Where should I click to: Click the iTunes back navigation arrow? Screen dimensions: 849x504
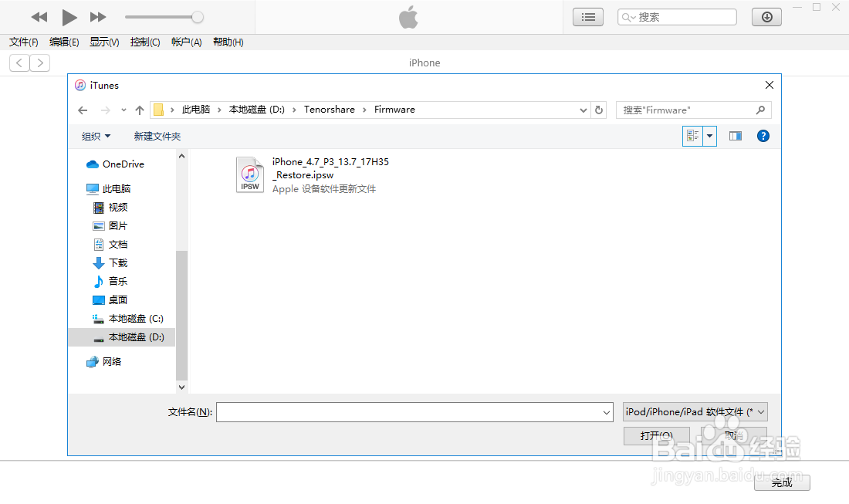[x=19, y=63]
